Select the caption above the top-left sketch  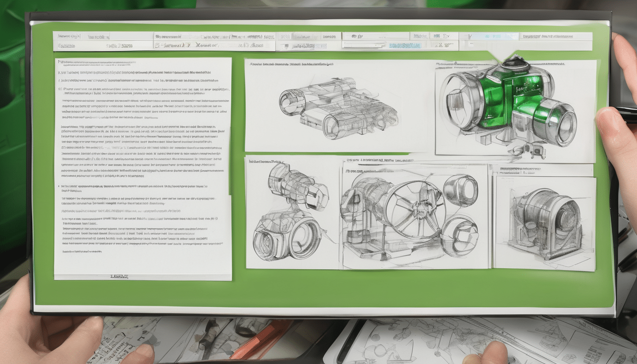pos(291,64)
